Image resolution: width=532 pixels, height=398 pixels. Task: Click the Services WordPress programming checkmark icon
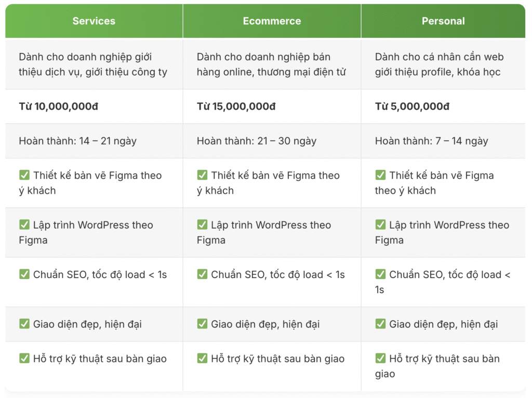pyautogui.click(x=24, y=224)
